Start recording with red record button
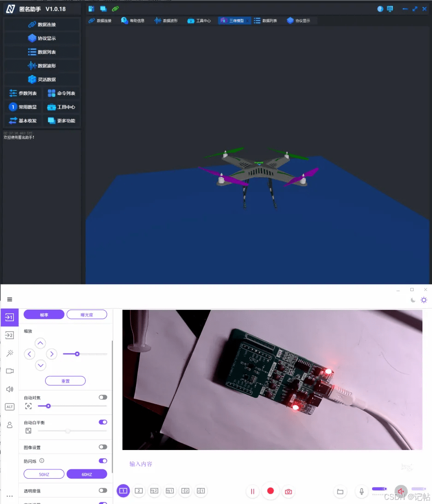The height and width of the screenshot is (504, 432). pyautogui.click(x=271, y=491)
